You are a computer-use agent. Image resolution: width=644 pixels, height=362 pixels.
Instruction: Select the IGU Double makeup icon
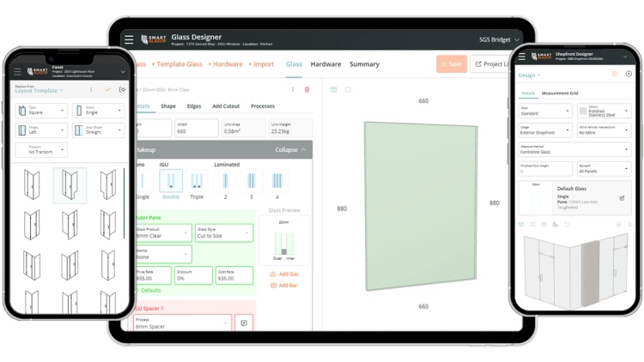pos(171,181)
